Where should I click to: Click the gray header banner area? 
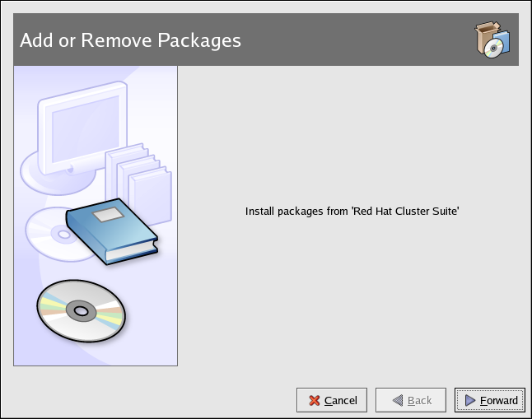click(x=266, y=40)
